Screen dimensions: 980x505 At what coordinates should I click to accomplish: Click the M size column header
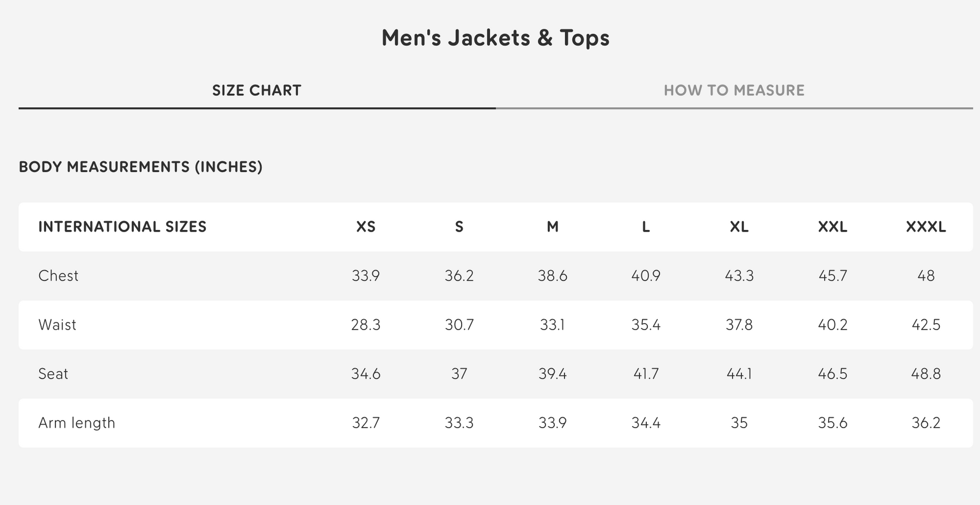coord(553,227)
